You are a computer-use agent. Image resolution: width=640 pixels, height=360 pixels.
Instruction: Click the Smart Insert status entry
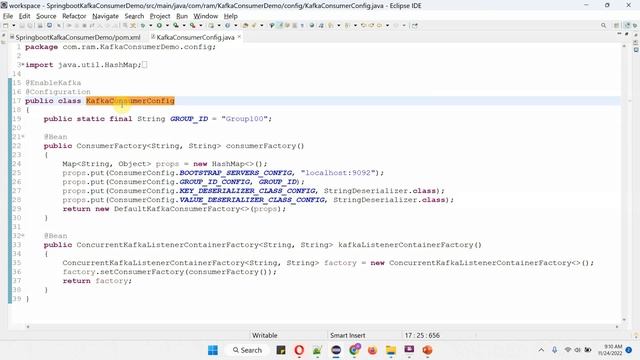(x=348, y=335)
